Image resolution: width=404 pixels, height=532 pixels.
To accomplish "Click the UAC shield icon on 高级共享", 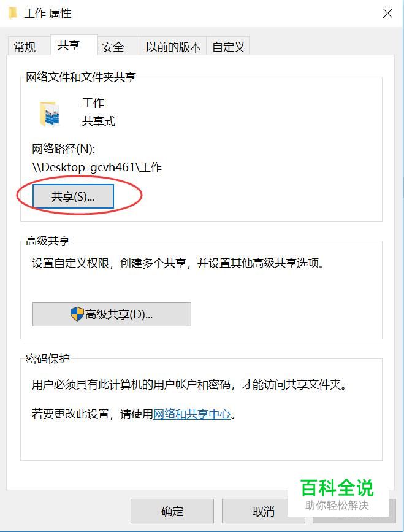I will click(77, 314).
